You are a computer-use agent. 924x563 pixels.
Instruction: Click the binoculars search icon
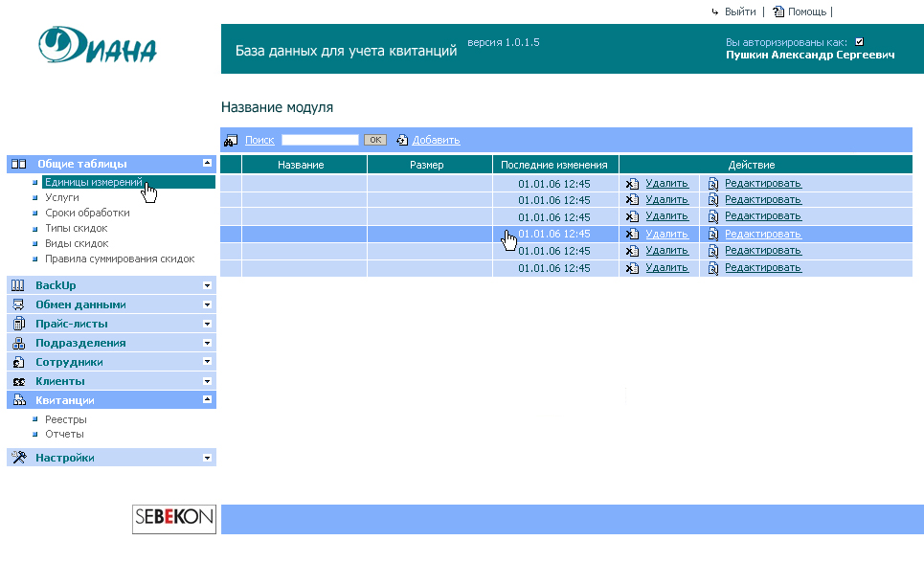(231, 141)
